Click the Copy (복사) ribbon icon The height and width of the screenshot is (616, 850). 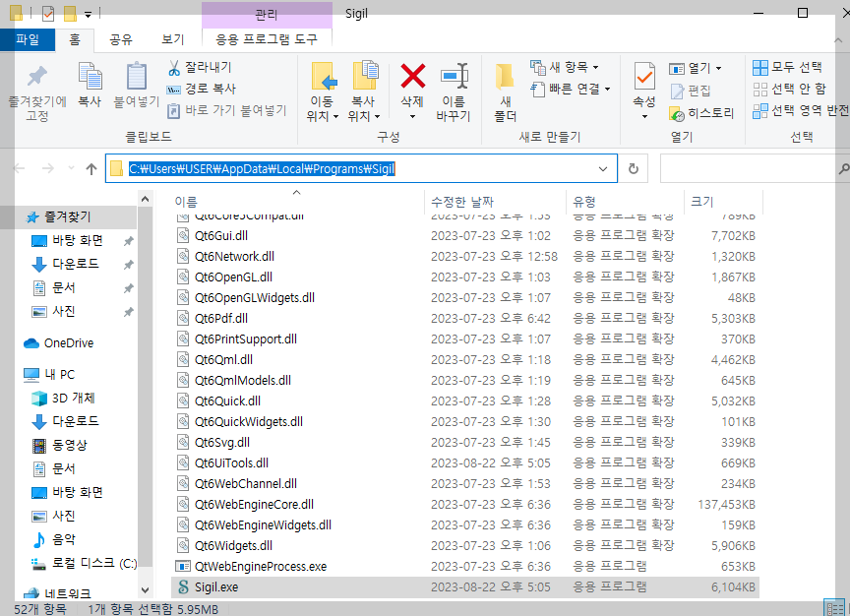[x=90, y=76]
